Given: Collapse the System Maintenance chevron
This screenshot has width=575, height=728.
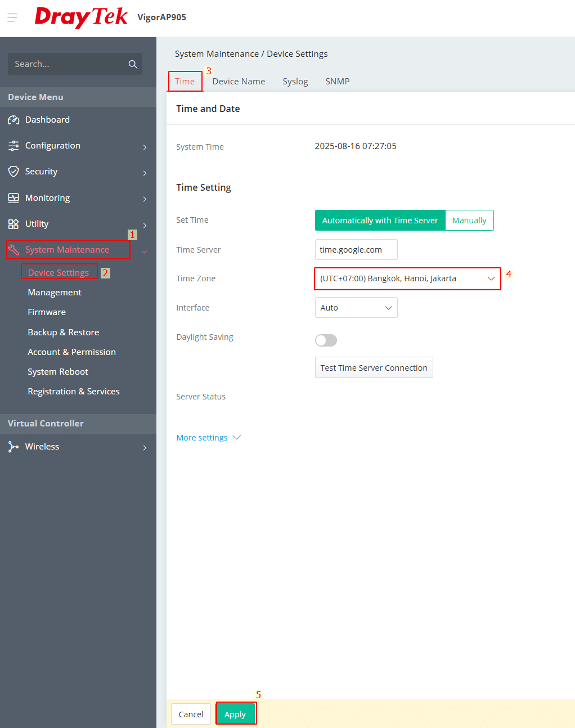Looking at the screenshot, I should 145,251.
